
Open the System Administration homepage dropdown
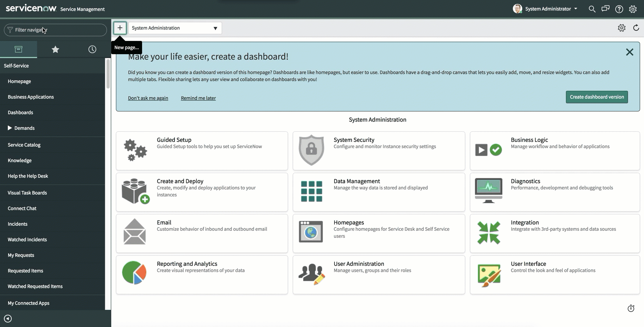175,28
